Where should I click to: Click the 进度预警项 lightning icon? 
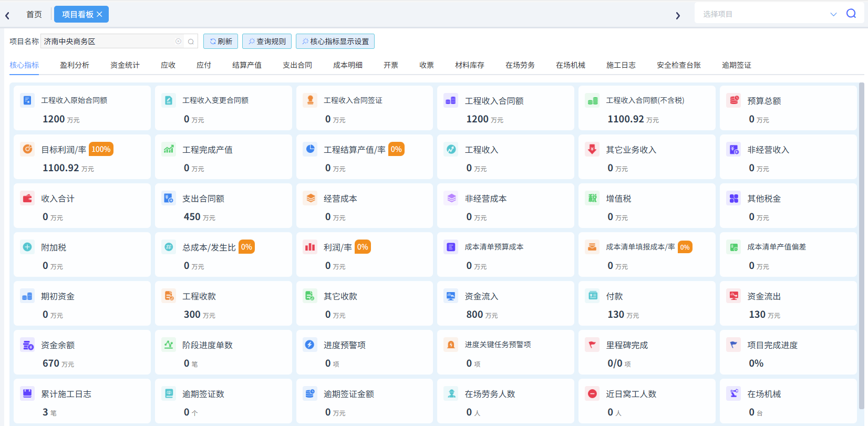pos(310,345)
